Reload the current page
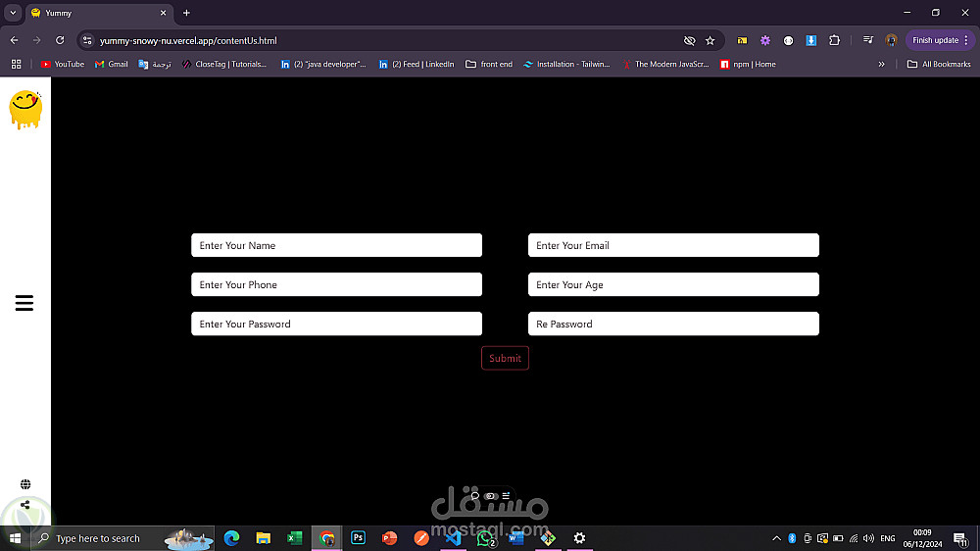The image size is (980, 551). click(60, 40)
